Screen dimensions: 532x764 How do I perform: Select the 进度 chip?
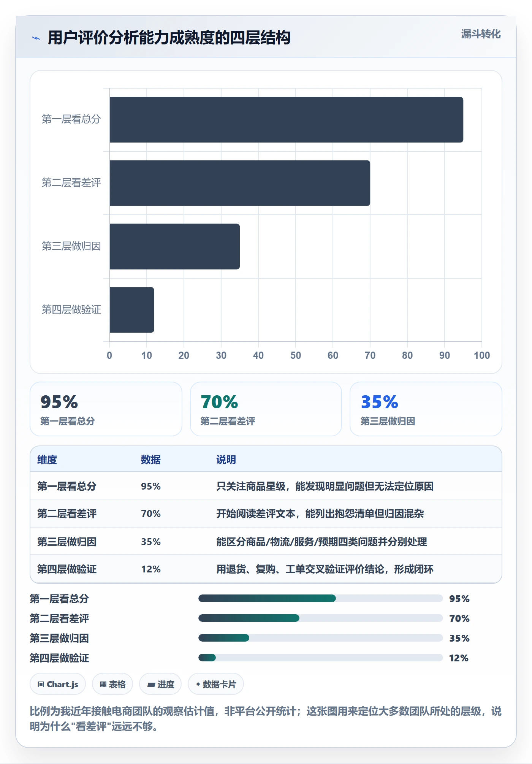point(160,684)
